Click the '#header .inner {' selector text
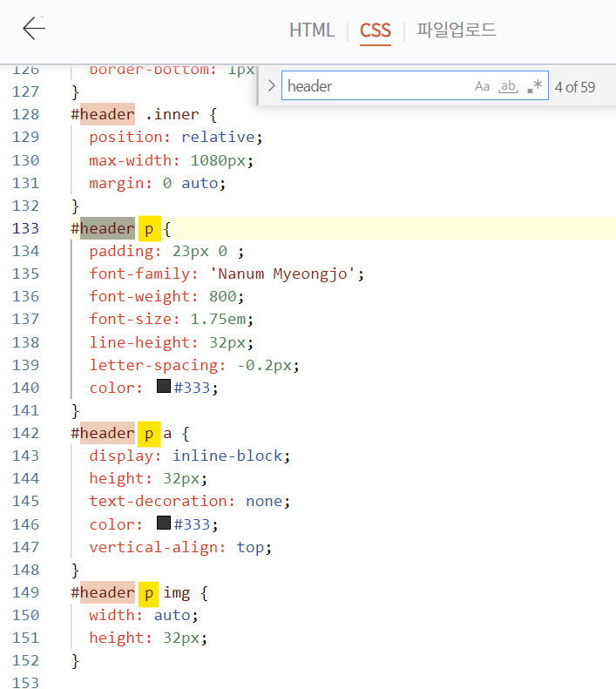 [145, 114]
